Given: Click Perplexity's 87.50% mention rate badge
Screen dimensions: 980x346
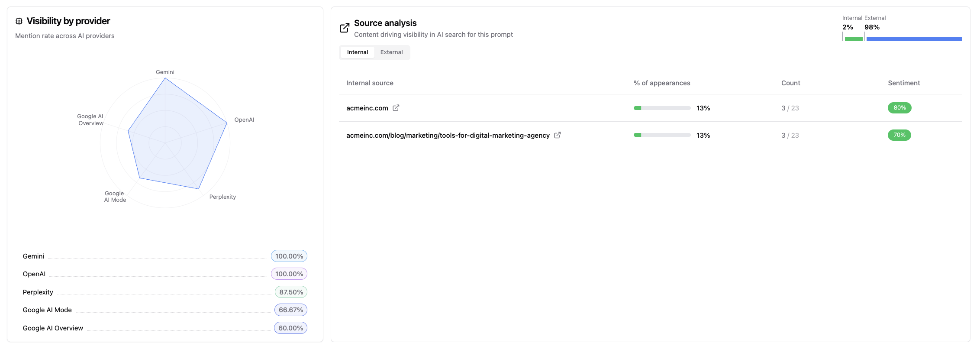Looking at the screenshot, I should click(x=291, y=292).
